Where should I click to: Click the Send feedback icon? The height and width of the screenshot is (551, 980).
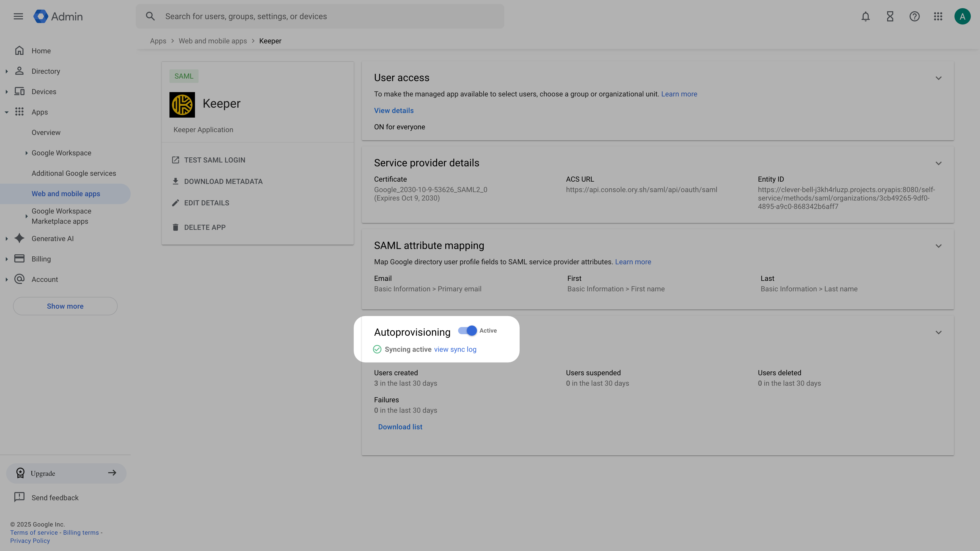coord(19,497)
